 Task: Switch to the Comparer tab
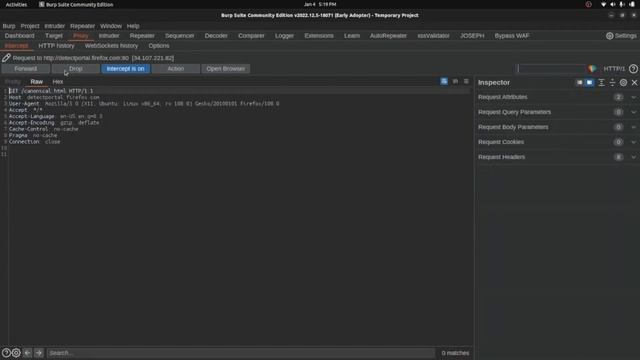tap(251, 36)
